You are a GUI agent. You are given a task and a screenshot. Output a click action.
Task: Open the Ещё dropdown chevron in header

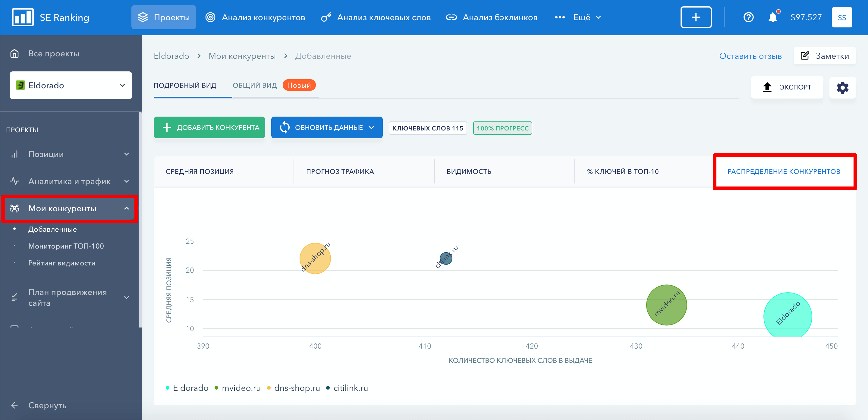pyautogui.click(x=598, y=17)
